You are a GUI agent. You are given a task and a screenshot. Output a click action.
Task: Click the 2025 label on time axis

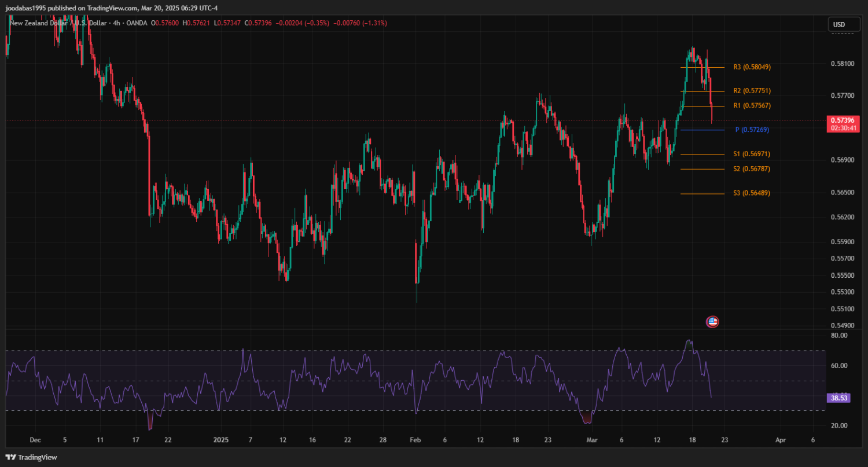222,440
